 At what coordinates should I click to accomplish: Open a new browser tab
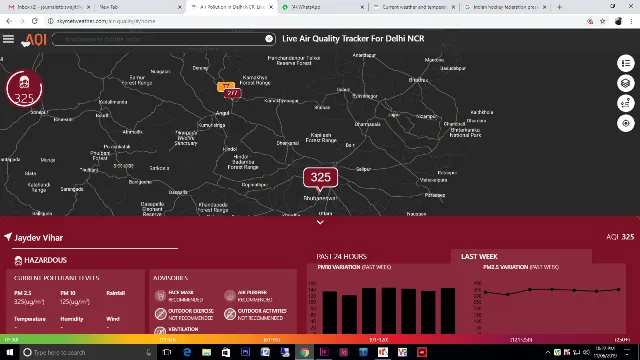[559, 7]
